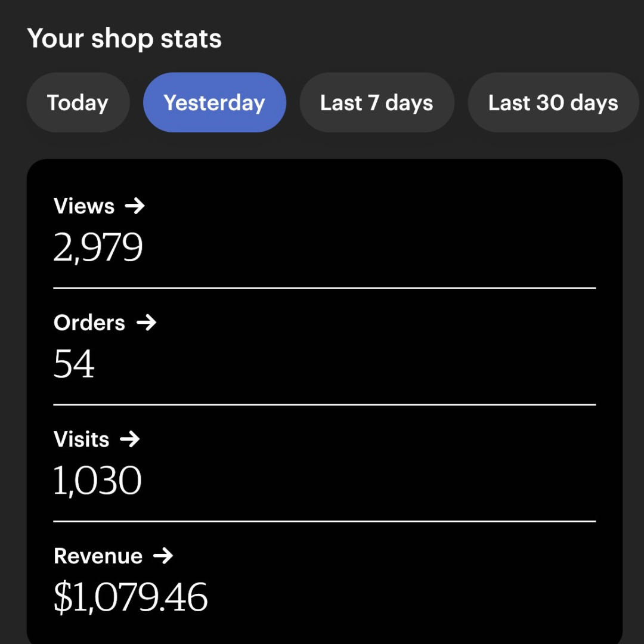The width and height of the screenshot is (644, 644).
Task: Open the Orders label link
Action: coord(89,323)
